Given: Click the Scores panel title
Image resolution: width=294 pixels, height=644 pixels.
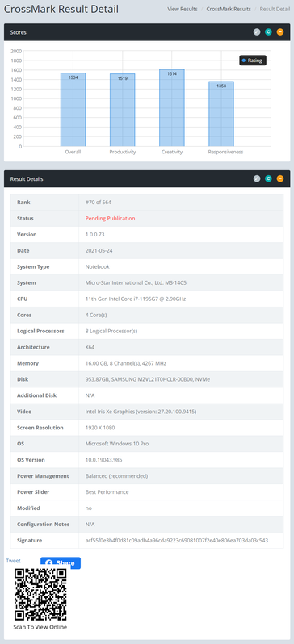Looking at the screenshot, I should 18,32.
